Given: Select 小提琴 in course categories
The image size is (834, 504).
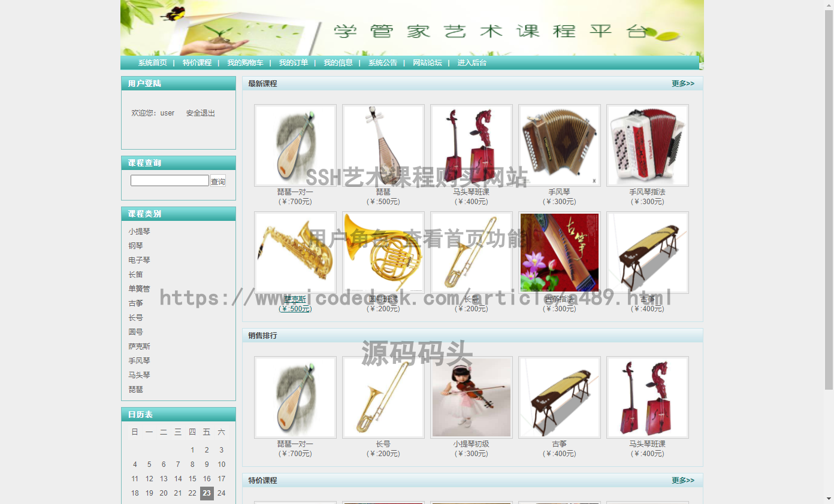Looking at the screenshot, I should tap(139, 232).
